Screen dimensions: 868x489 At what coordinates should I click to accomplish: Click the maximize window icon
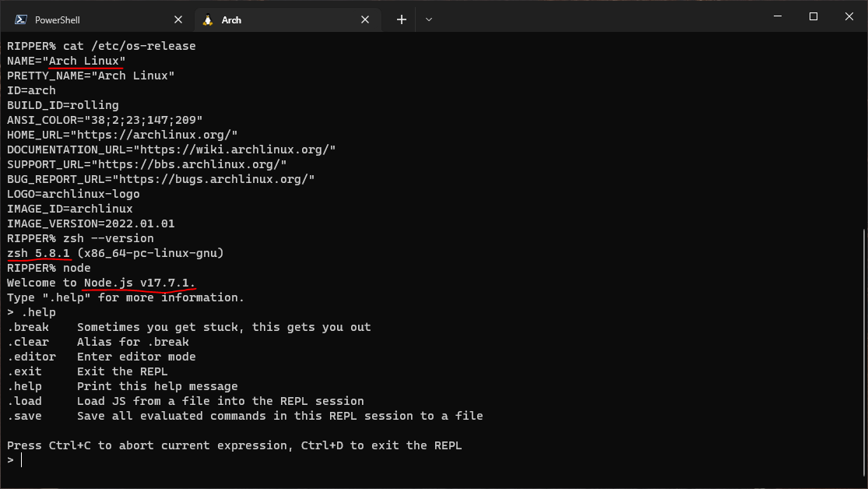[813, 16]
